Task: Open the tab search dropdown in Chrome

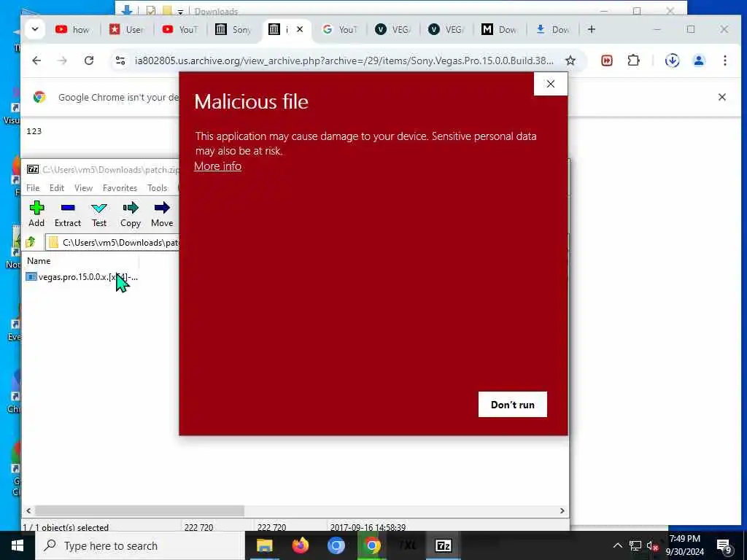Action: pos(35,29)
